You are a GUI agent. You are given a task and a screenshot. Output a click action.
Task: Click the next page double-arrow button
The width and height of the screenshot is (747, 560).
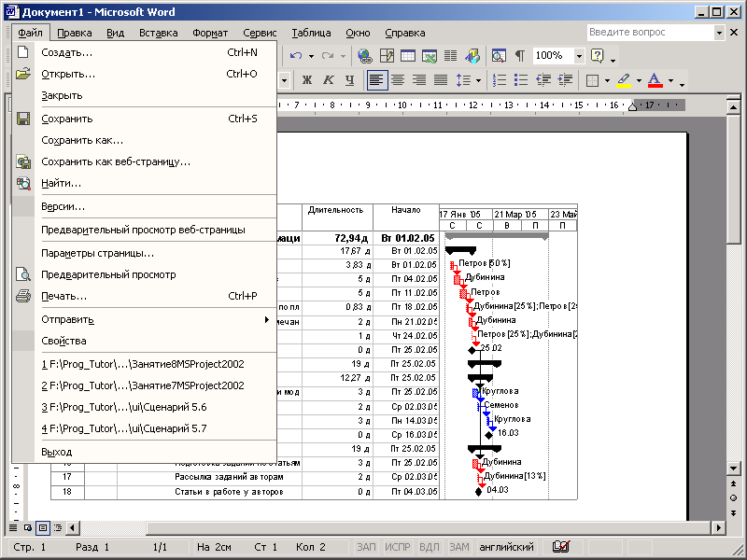click(x=733, y=512)
